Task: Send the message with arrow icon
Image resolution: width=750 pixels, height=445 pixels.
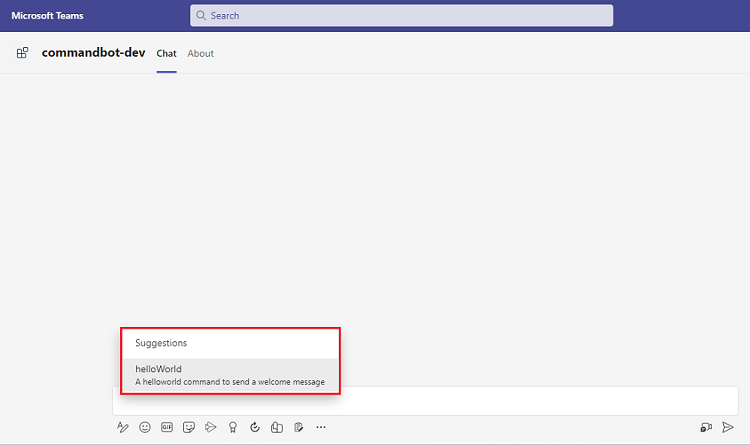Action: (728, 427)
